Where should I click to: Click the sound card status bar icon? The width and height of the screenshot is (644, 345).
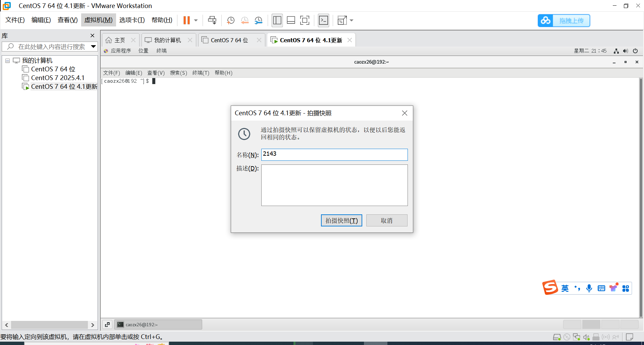pyautogui.click(x=586, y=337)
